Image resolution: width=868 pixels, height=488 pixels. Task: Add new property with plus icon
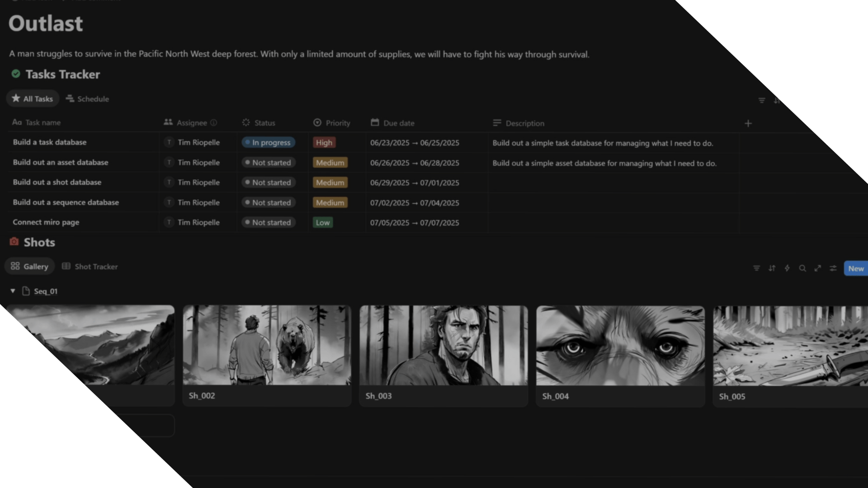748,123
